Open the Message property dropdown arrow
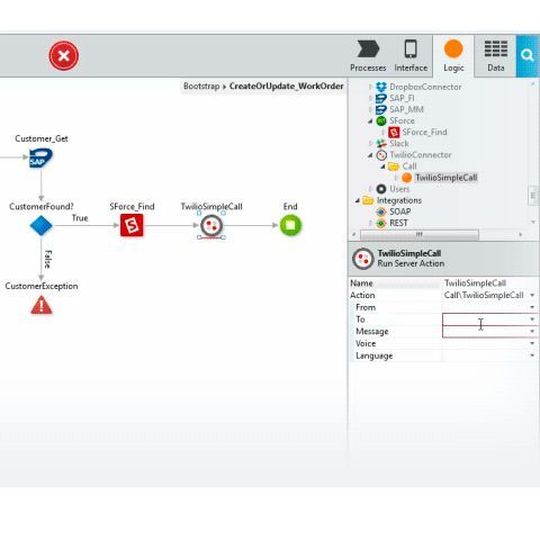Screen dimensions: 540x540 click(x=532, y=332)
